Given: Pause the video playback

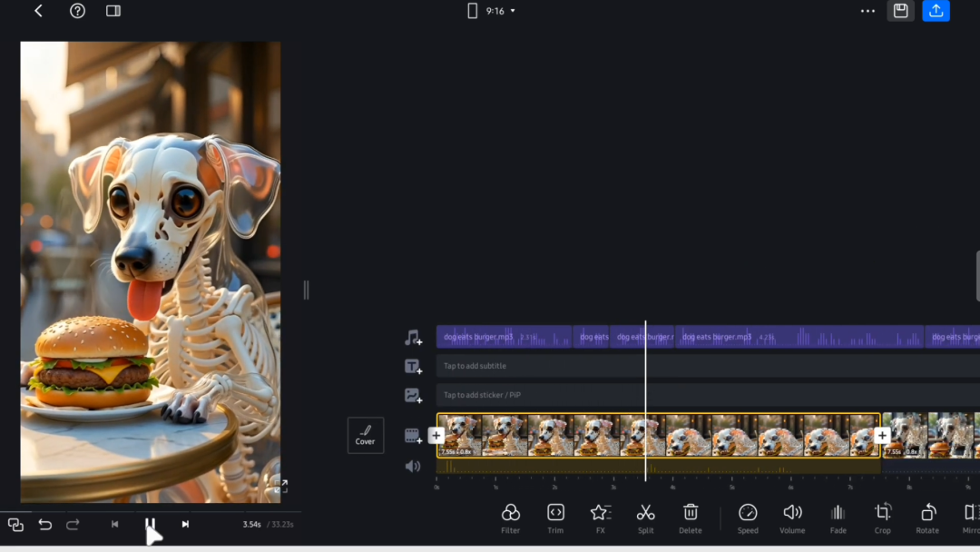Looking at the screenshot, I should click(x=151, y=524).
